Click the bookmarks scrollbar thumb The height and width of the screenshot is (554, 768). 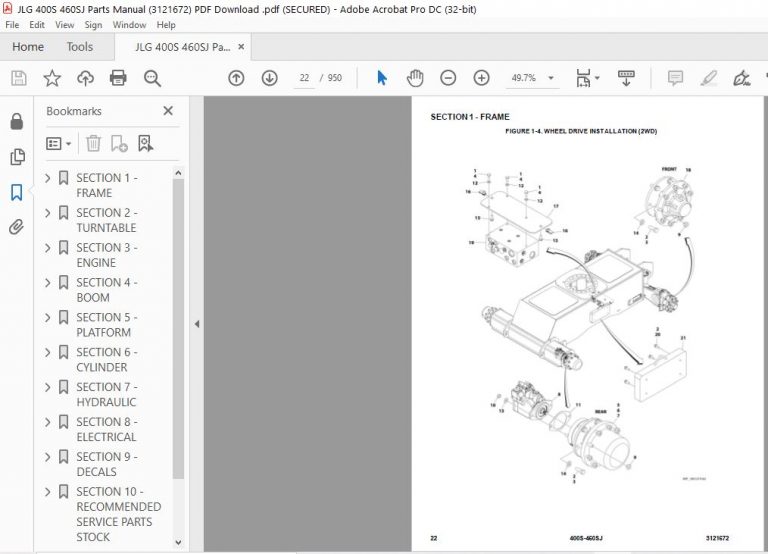point(178,328)
